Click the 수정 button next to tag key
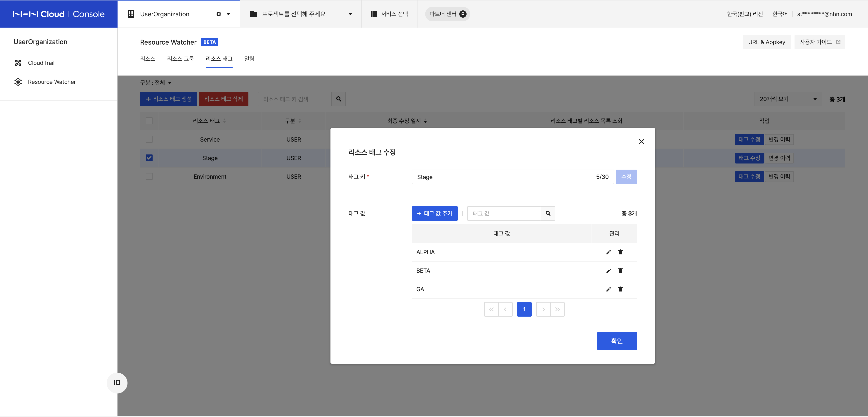868x417 pixels. (626, 177)
